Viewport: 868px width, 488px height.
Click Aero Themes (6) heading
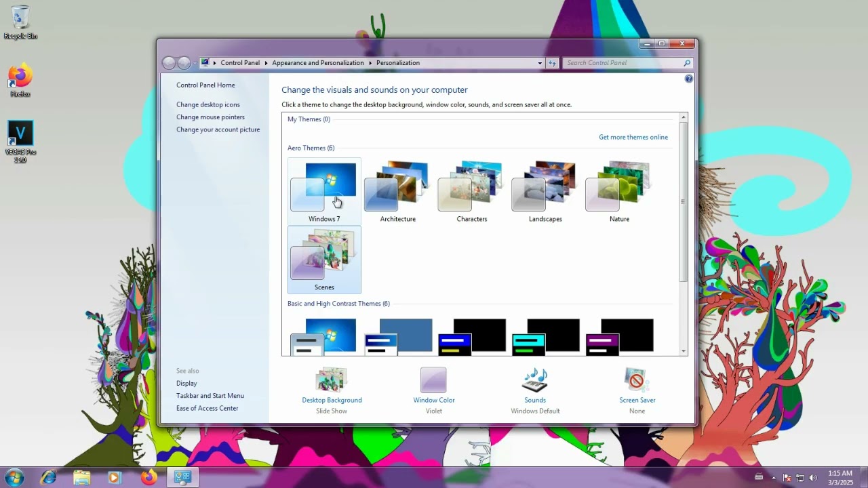(311, 148)
